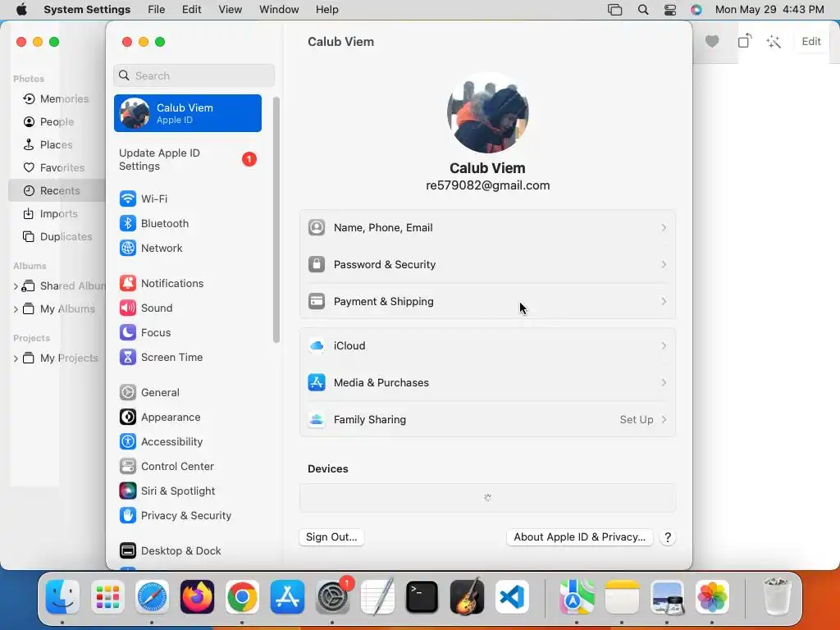The height and width of the screenshot is (630, 840).
Task: Expand My Albums in Photos sidebar
Action: (16, 309)
